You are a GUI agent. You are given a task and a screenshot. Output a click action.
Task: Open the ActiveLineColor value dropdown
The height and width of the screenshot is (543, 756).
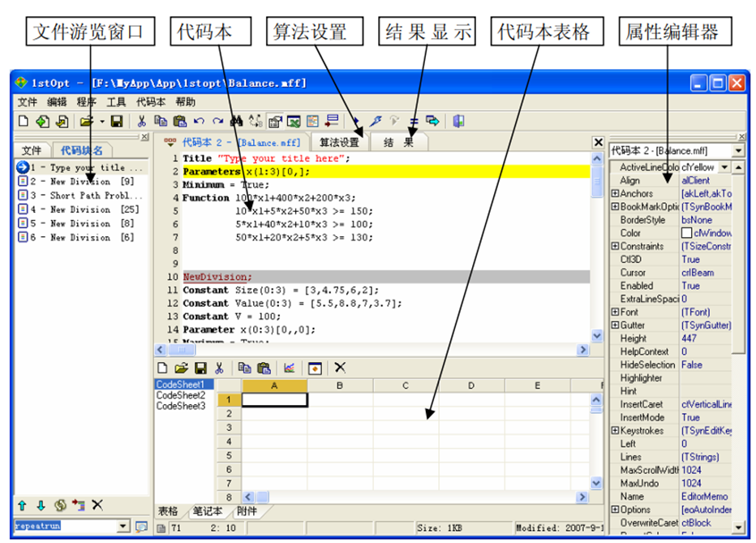pos(724,167)
